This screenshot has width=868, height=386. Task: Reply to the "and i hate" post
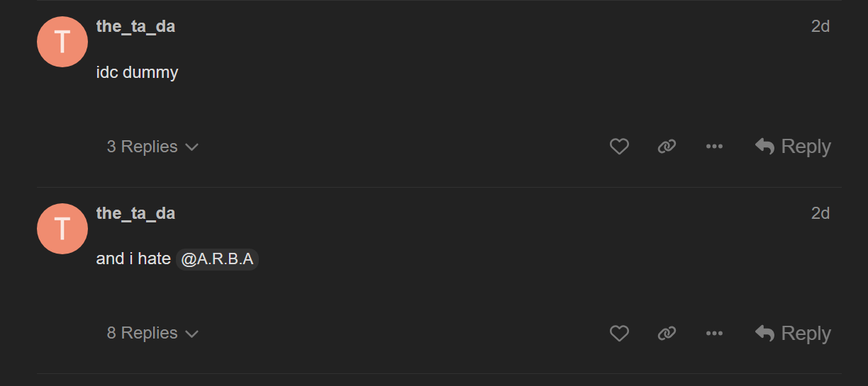[793, 333]
